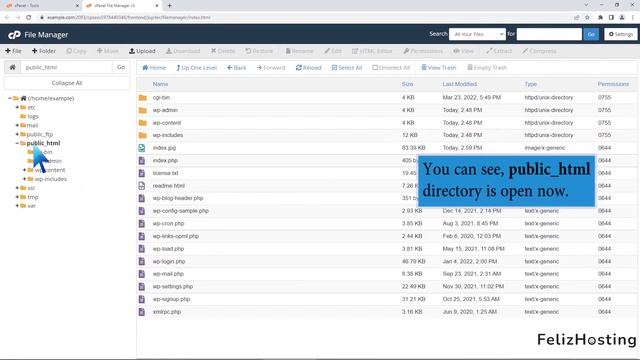This screenshot has width=640, height=360.
Task: Sort files by the Name column
Action: [160, 84]
